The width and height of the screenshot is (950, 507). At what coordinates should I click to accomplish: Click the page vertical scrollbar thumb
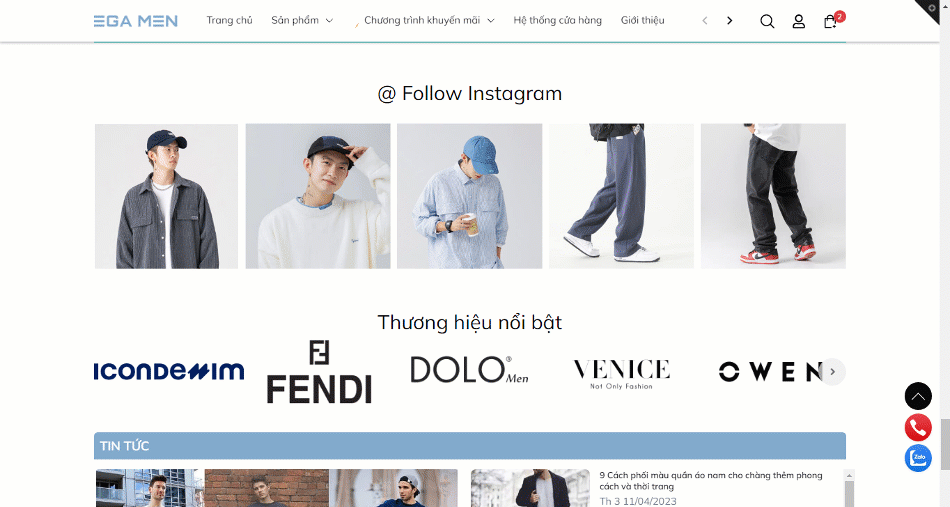945,443
